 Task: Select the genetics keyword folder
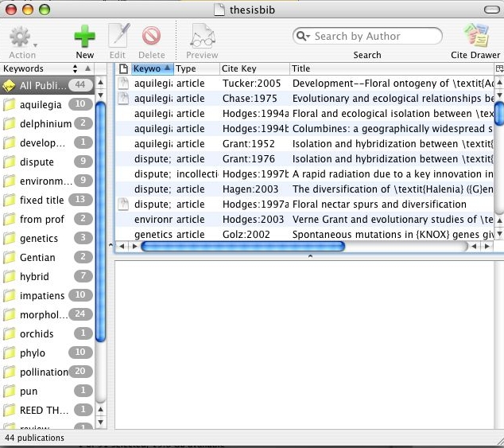(x=39, y=239)
